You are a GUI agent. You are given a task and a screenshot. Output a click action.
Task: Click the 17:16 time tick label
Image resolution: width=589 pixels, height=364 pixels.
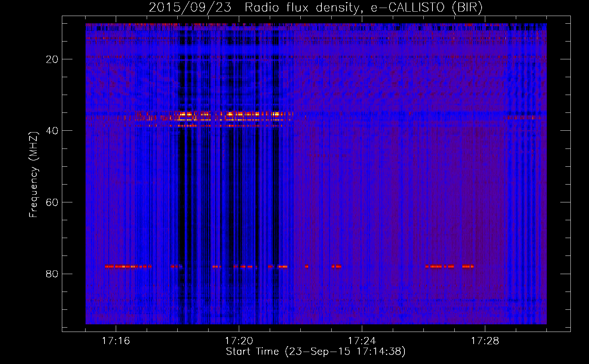point(116,341)
